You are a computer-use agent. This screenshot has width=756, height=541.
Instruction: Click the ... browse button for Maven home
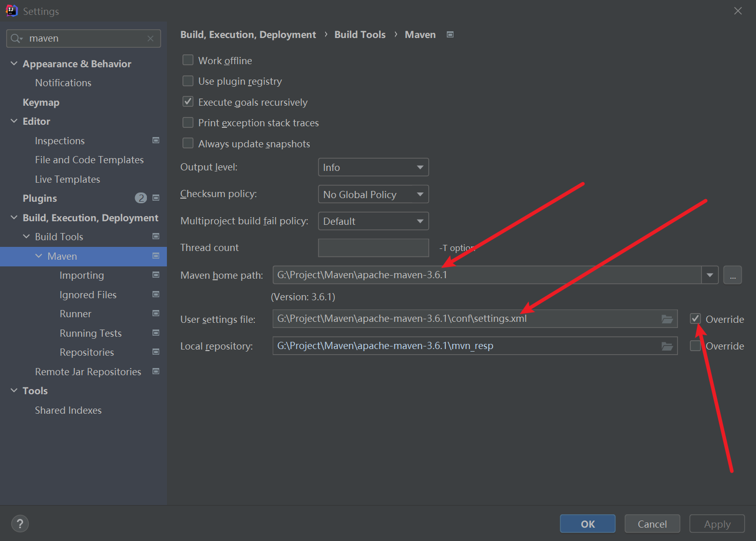[x=733, y=275]
